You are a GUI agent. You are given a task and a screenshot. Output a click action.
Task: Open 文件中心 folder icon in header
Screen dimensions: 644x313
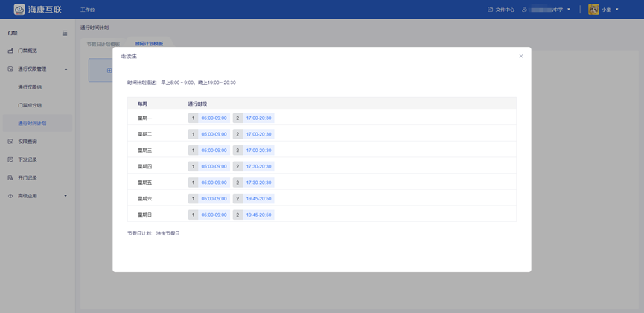pos(490,10)
